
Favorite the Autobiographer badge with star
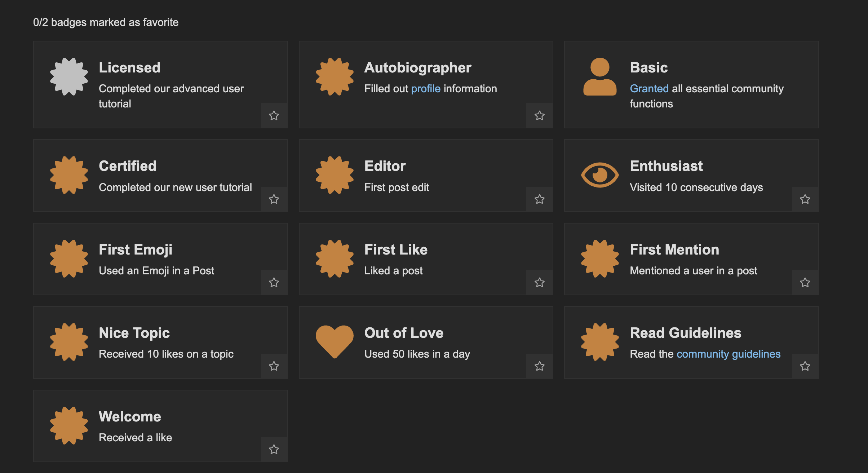pos(539,115)
